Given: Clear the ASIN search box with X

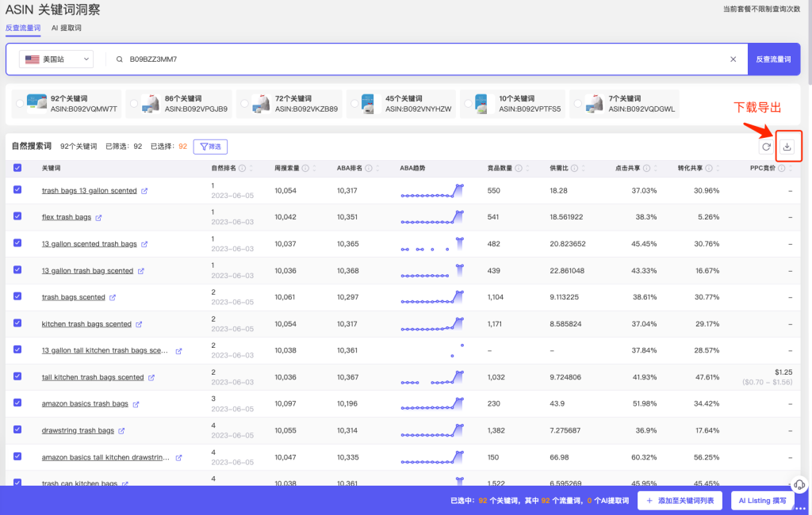Looking at the screenshot, I should 733,59.
